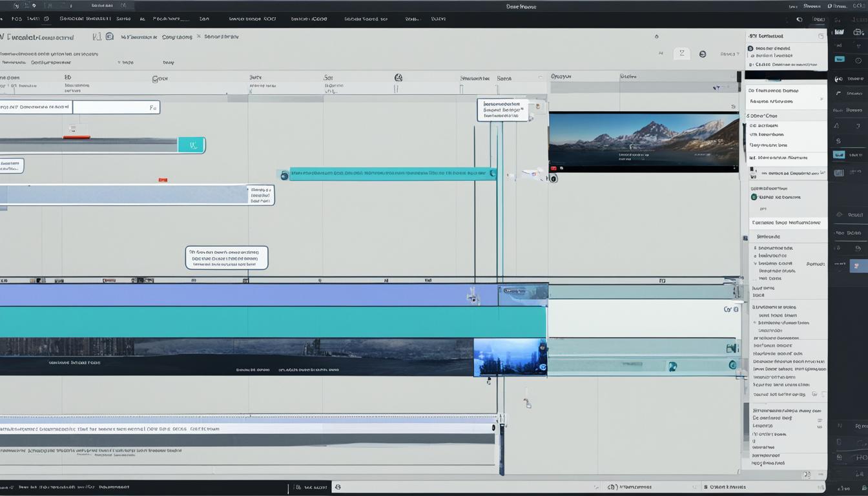Click the teal U button ending the gray bar
Screen dimensions: 868x496
pyautogui.click(x=191, y=145)
